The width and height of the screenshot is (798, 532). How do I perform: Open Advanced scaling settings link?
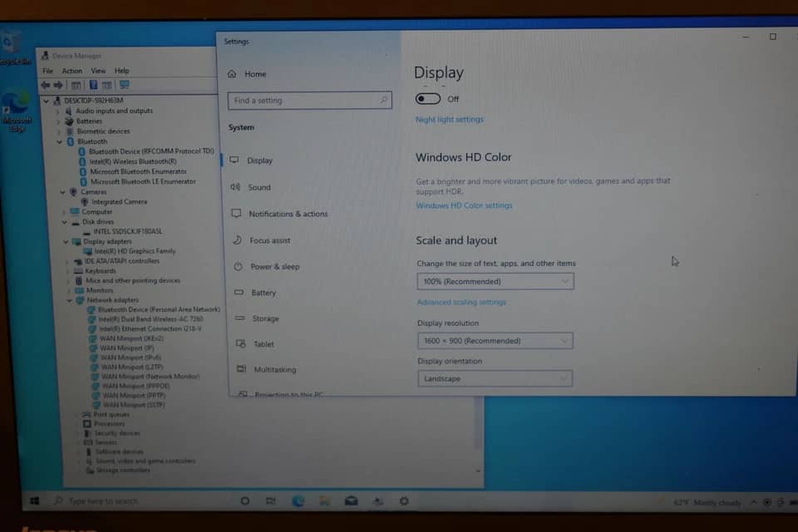(461, 302)
